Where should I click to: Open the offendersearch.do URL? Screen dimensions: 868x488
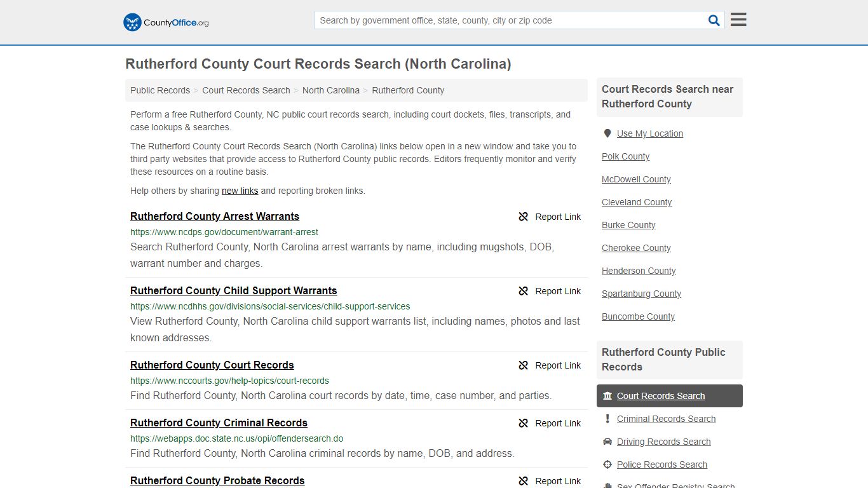[x=237, y=438]
